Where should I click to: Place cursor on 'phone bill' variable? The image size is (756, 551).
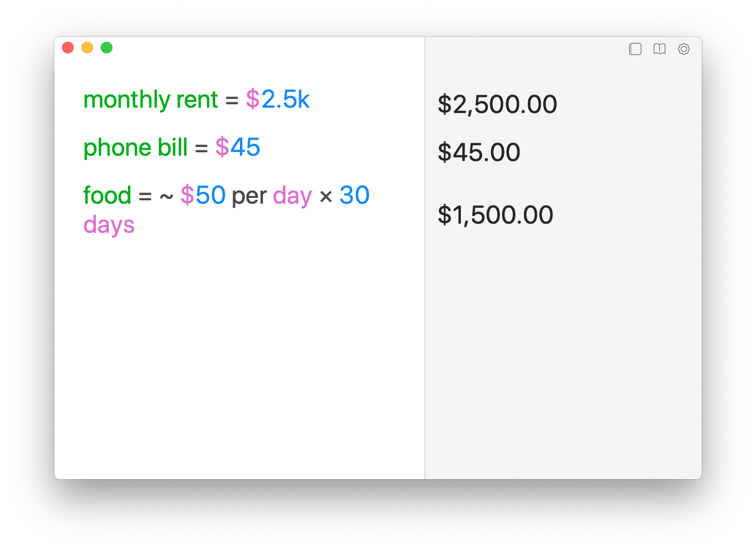pos(135,147)
